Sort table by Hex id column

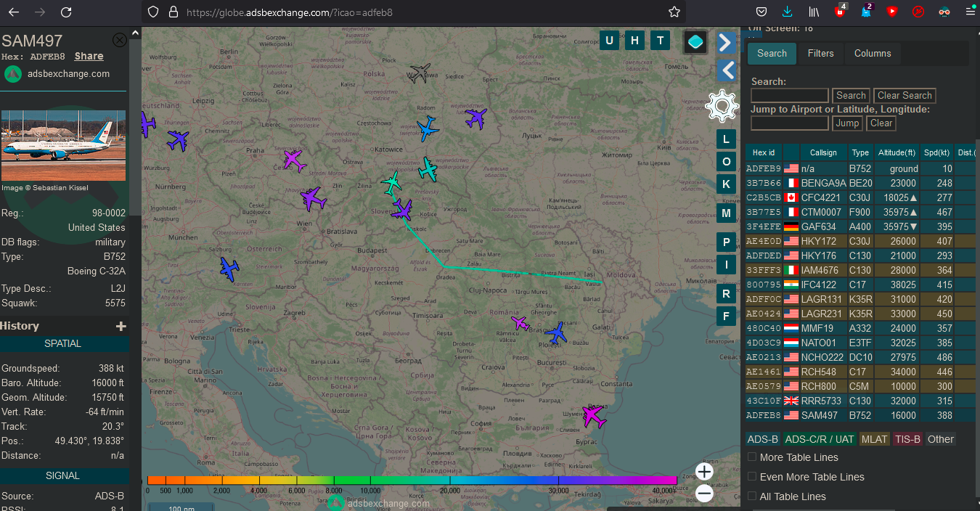tap(764, 152)
